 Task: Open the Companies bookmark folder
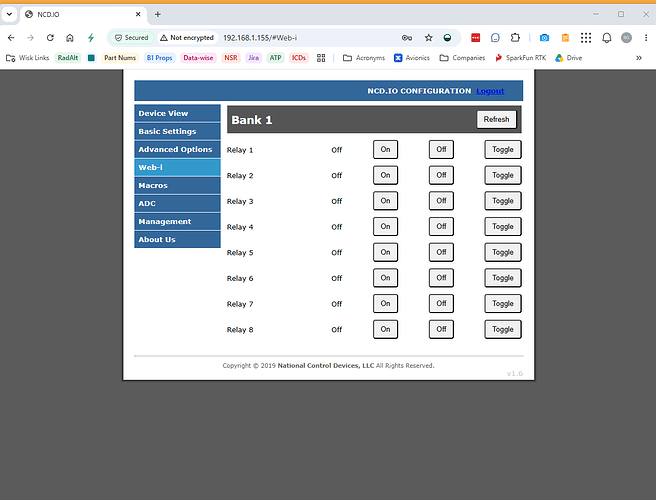pos(462,58)
